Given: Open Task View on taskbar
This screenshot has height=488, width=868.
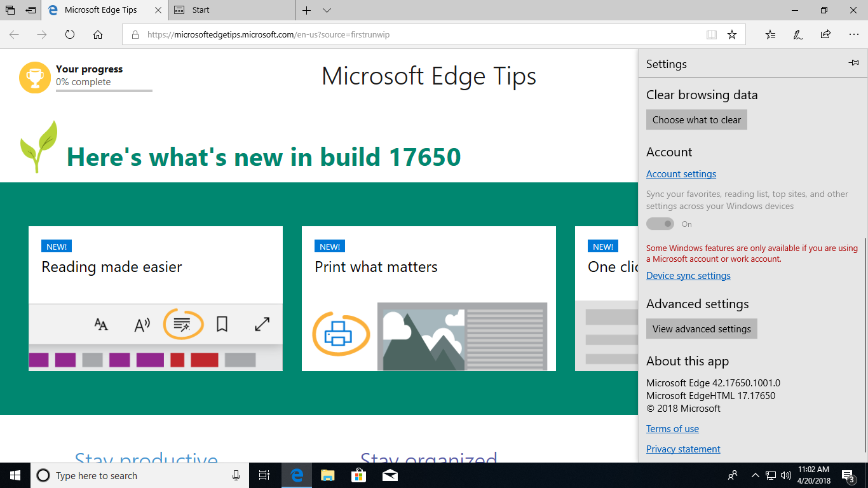Looking at the screenshot, I should point(264,475).
